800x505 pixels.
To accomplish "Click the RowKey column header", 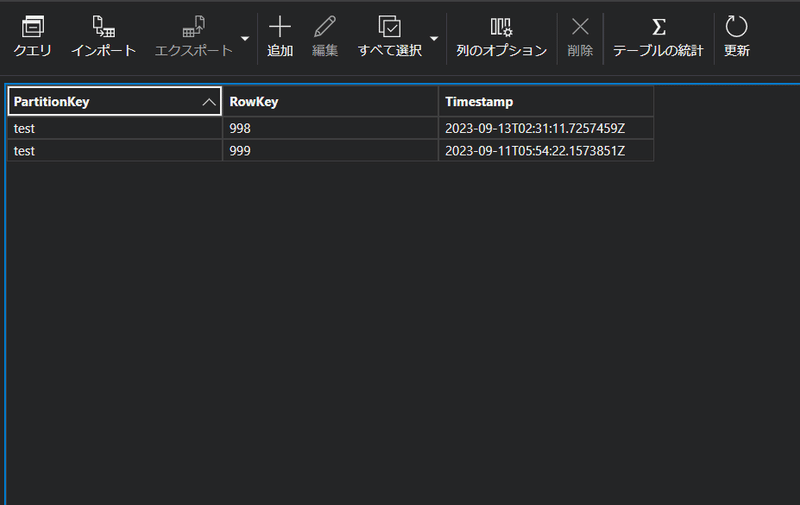I will tap(331, 102).
